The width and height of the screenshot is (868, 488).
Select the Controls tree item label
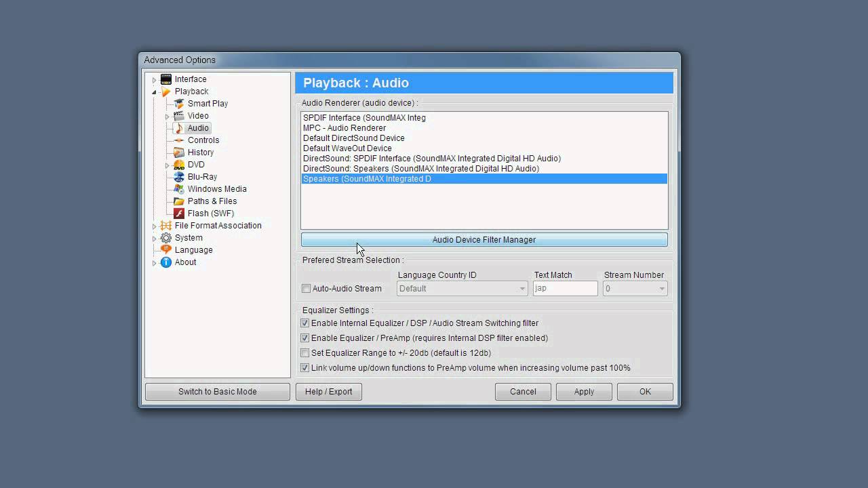pyautogui.click(x=203, y=140)
